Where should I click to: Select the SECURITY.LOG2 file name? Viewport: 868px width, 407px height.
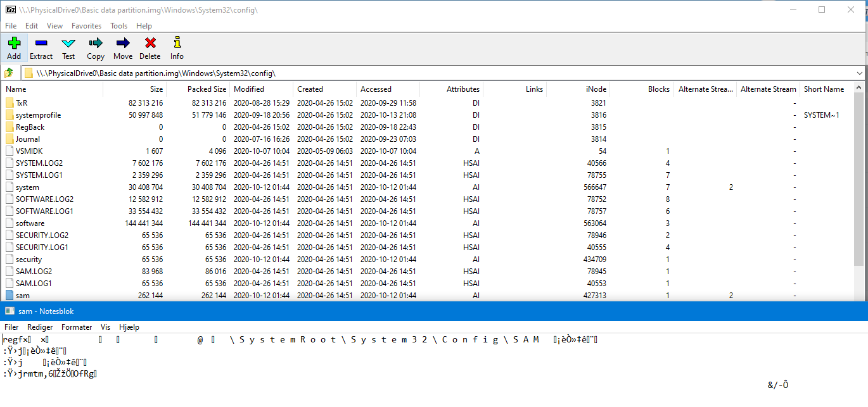point(42,235)
